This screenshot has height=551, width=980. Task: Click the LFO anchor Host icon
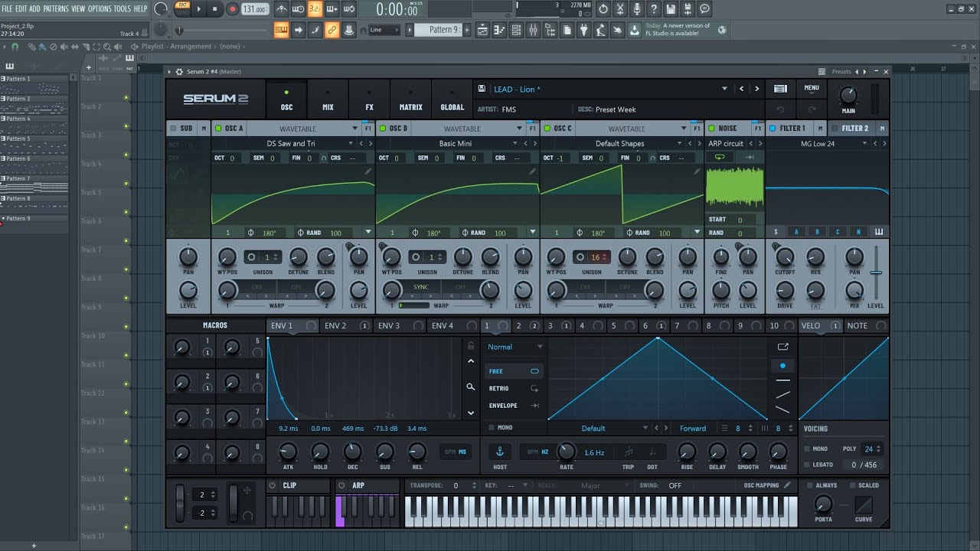(x=500, y=451)
